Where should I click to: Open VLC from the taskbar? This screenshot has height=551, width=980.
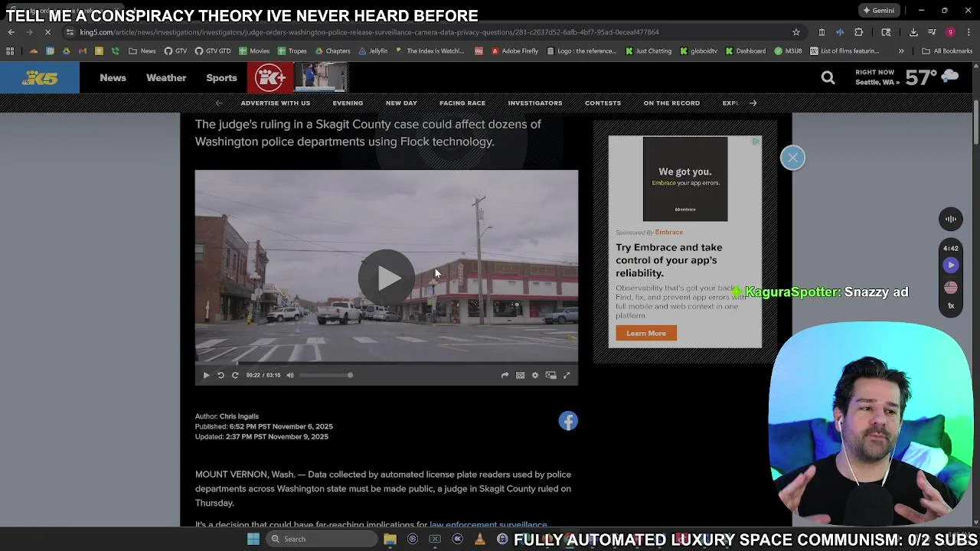(480, 539)
